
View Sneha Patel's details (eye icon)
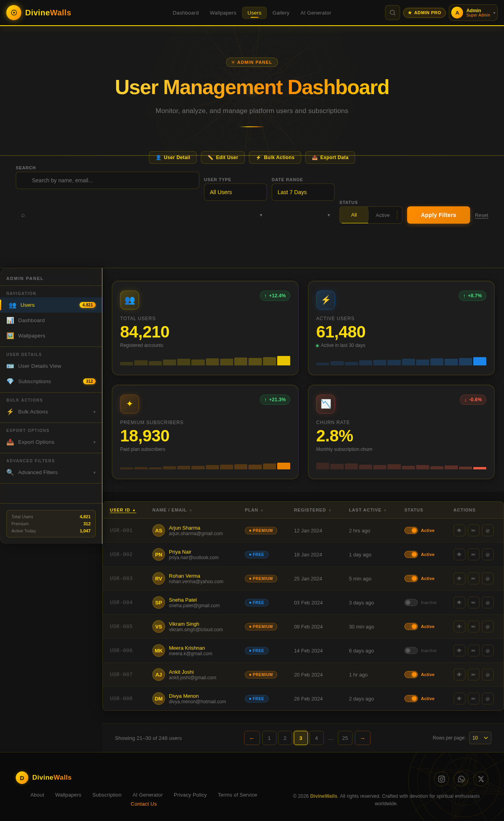459,602
